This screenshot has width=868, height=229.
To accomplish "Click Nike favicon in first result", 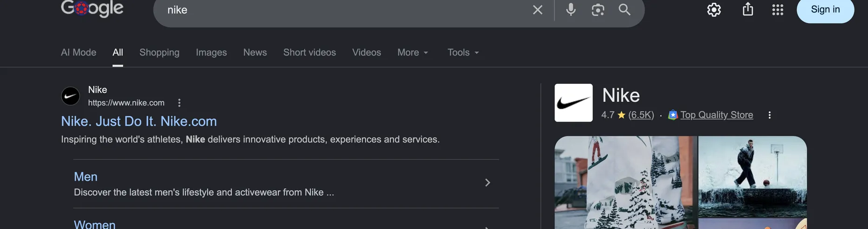I will 70,96.
